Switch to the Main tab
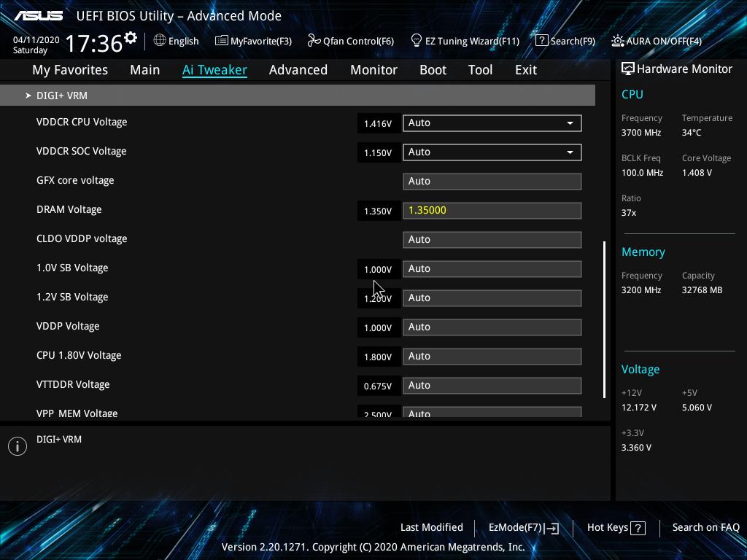Screen dimensions: 747x560 [145, 70]
